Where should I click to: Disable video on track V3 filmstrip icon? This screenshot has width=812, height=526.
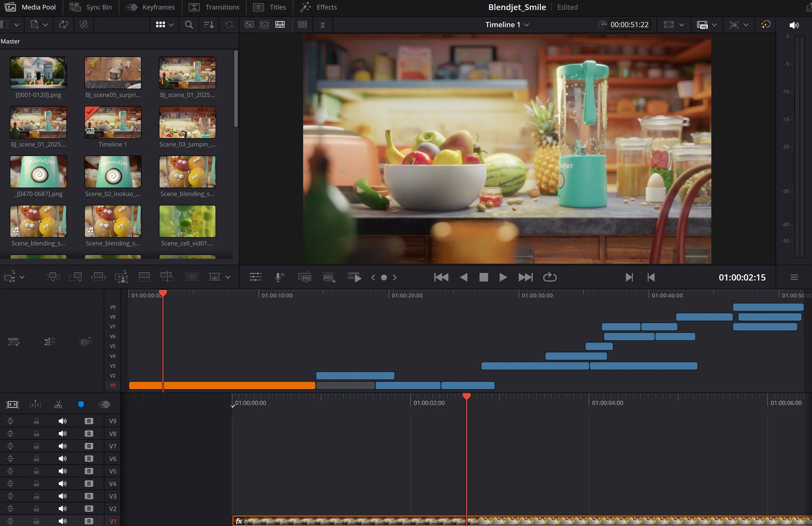click(x=89, y=496)
